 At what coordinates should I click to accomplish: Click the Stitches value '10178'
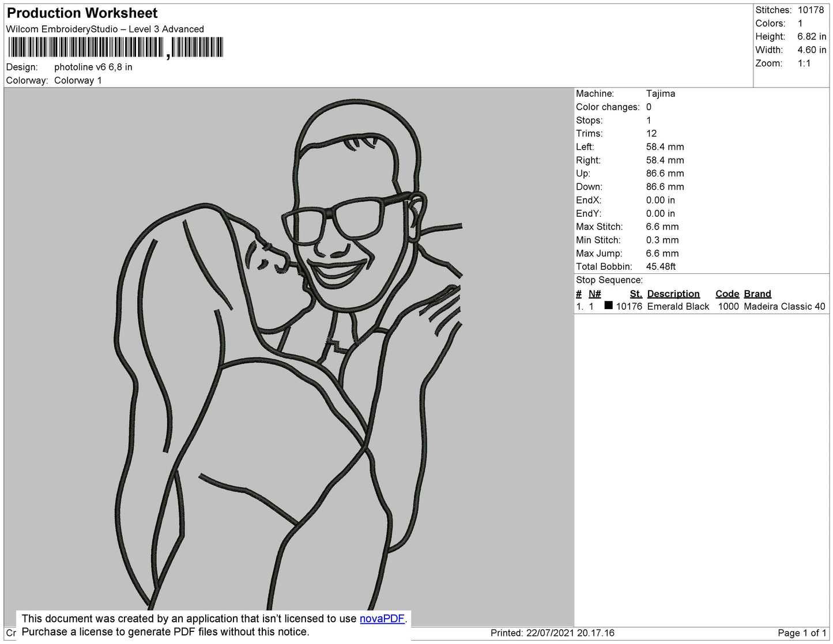(811, 10)
